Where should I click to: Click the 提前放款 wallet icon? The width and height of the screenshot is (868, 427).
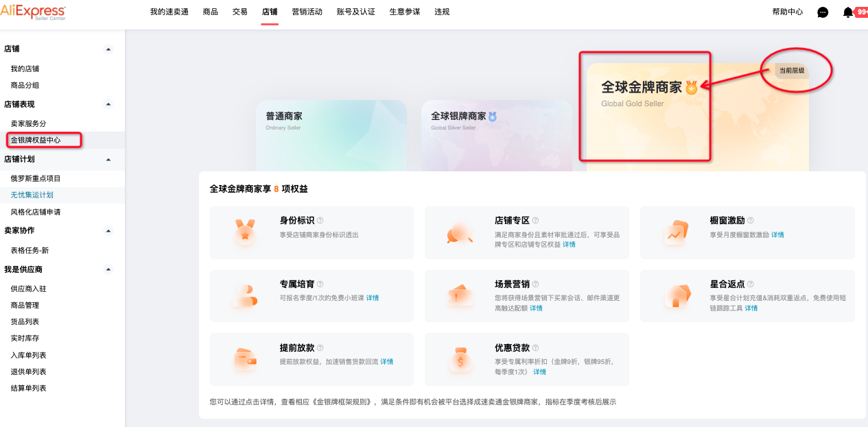pos(244,359)
